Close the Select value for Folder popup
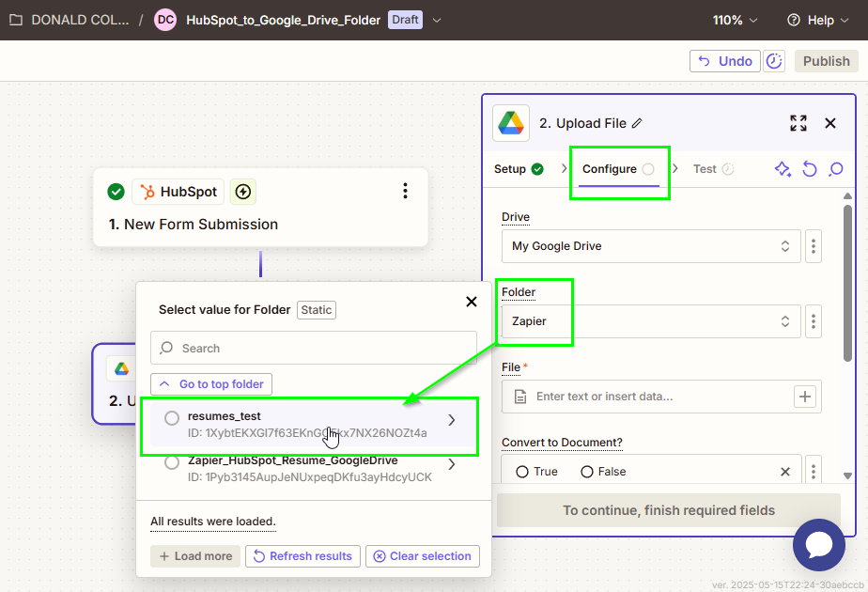 471,302
